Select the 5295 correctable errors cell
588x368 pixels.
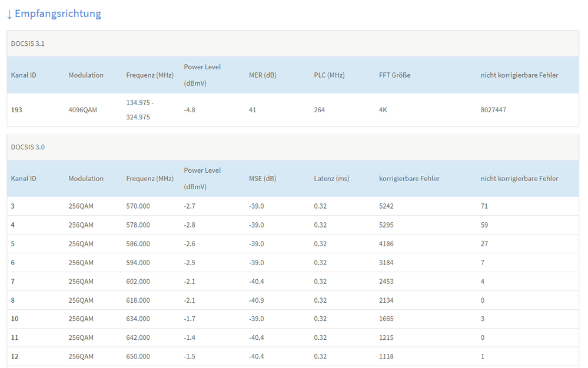(x=386, y=225)
